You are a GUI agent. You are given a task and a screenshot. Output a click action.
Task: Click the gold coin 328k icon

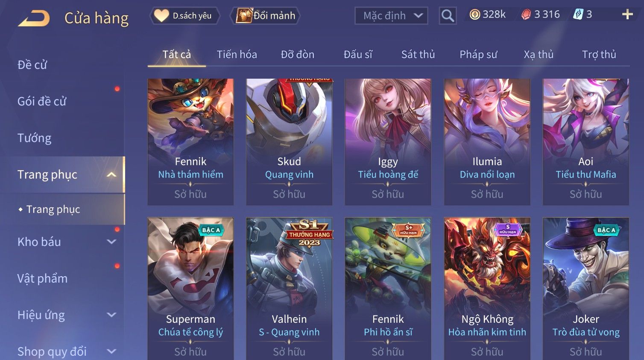(474, 15)
